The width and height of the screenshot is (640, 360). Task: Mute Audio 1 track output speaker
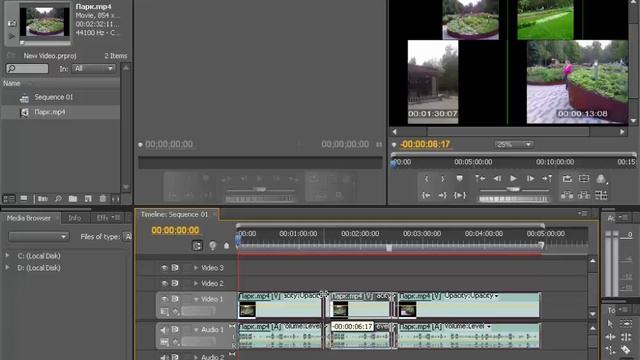pyautogui.click(x=164, y=330)
